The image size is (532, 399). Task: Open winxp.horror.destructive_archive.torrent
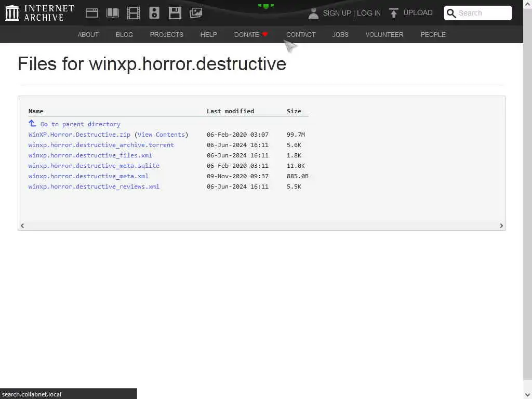coord(101,145)
